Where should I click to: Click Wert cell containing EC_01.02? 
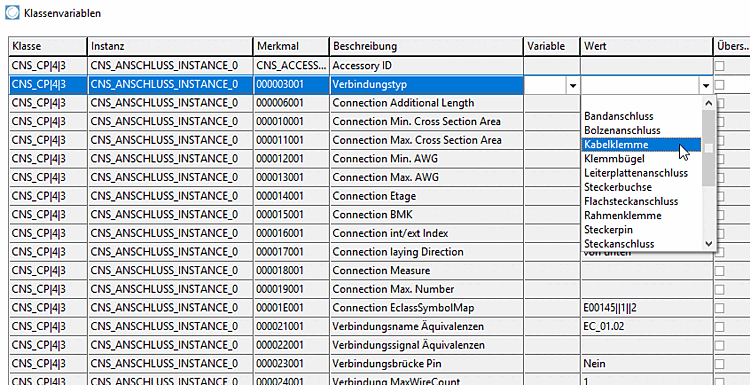[x=647, y=327]
